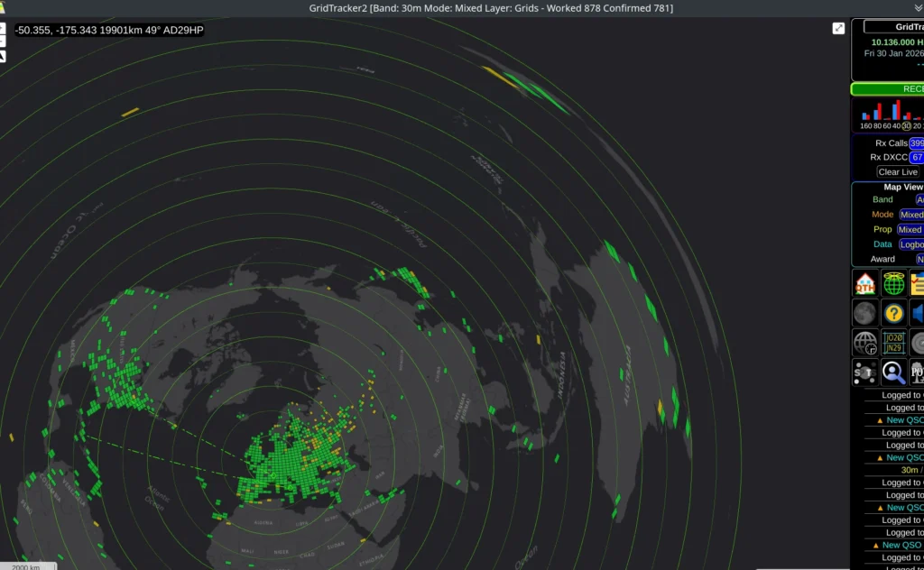Image resolution: width=924 pixels, height=570 pixels.
Task: Toggle the moon tracking icon
Action: (x=865, y=313)
